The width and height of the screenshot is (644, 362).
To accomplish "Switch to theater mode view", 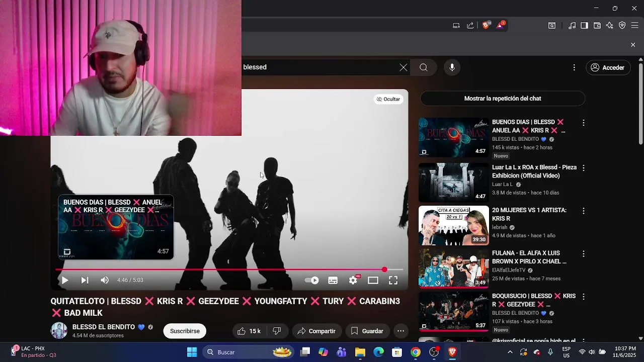I will coord(373,281).
